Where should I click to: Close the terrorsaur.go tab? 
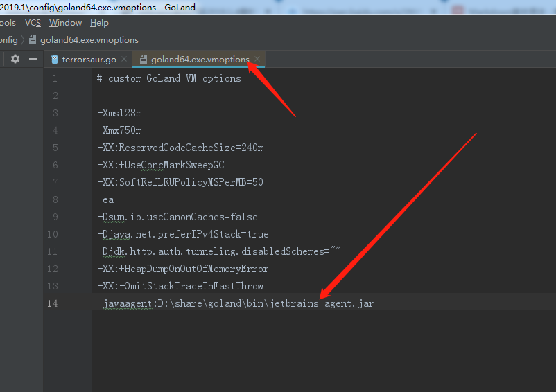(x=124, y=59)
